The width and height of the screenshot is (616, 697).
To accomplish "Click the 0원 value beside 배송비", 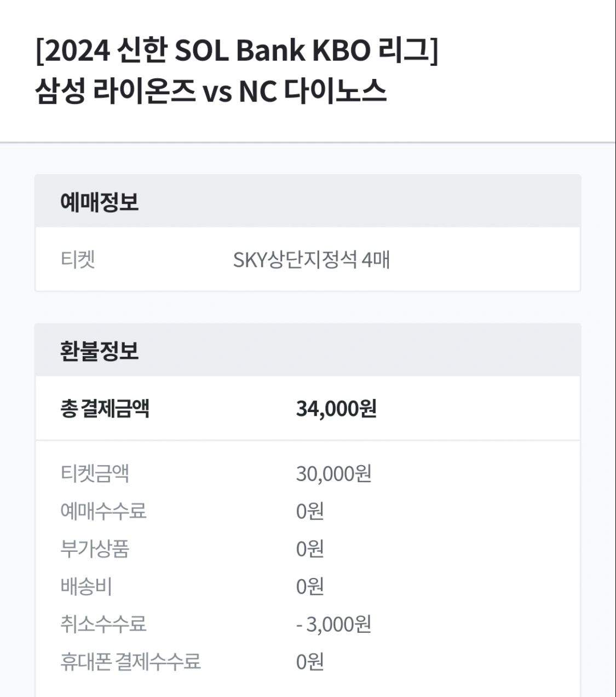I will (310, 586).
